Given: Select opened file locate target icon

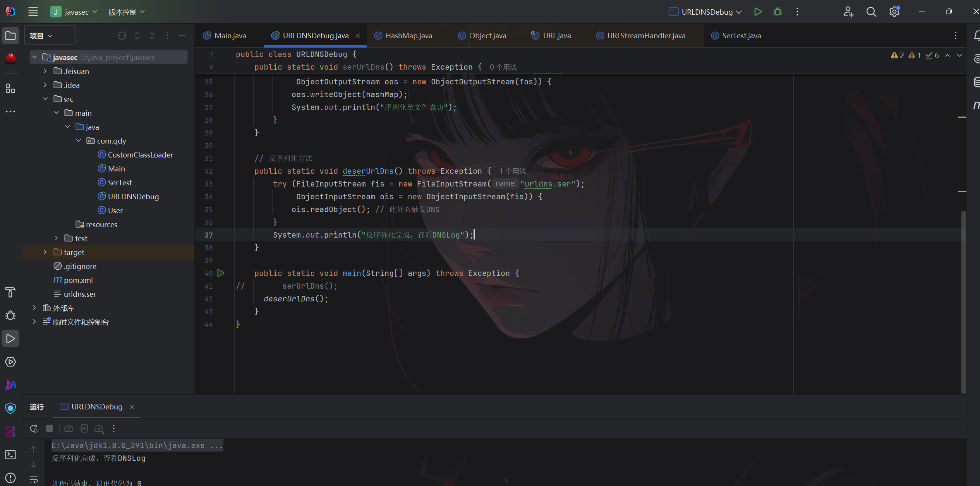Looking at the screenshot, I should tap(122, 36).
